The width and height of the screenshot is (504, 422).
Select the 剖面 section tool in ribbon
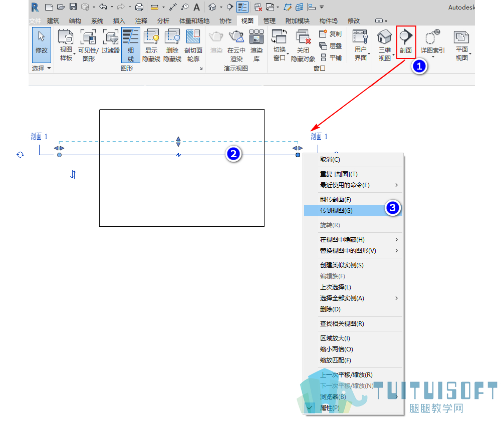click(x=406, y=42)
